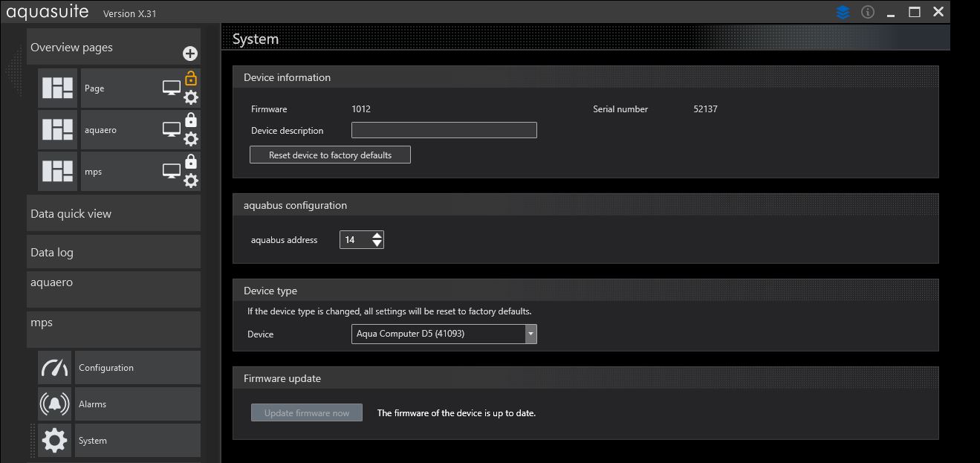Image resolution: width=980 pixels, height=463 pixels.
Task: Click the desktop monitor icon on mps row
Action: (x=172, y=172)
